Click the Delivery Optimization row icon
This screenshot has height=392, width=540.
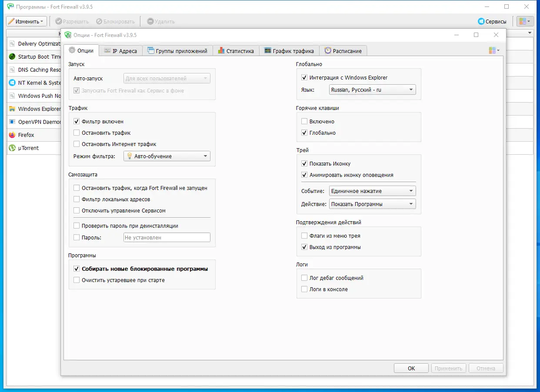coord(12,43)
